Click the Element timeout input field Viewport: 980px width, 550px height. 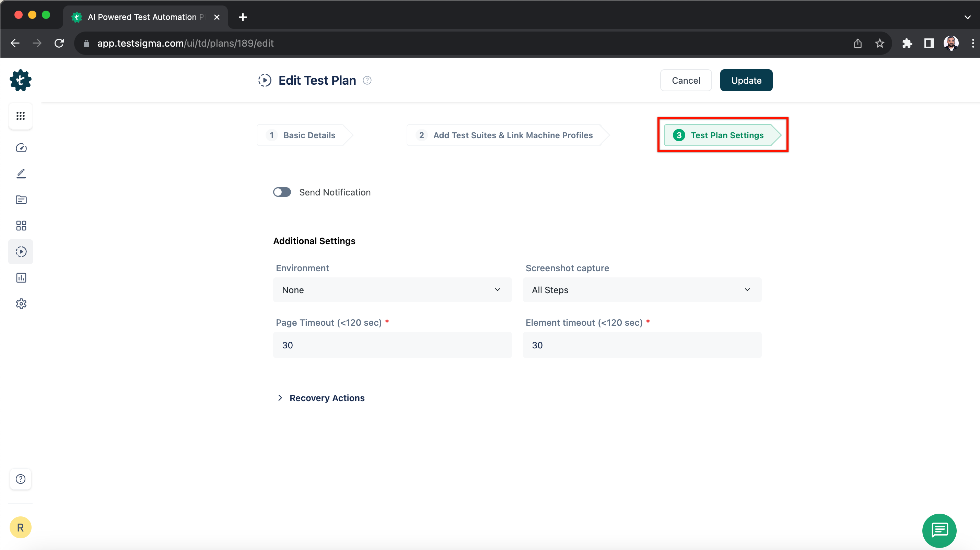coord(642,345)
